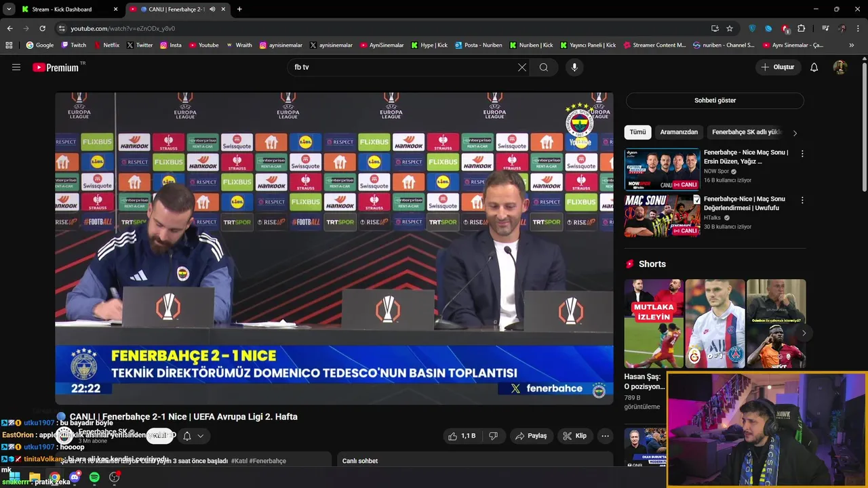Reload the YouTube page
This screenshot has width=868, height=488.
pos(42,28)
